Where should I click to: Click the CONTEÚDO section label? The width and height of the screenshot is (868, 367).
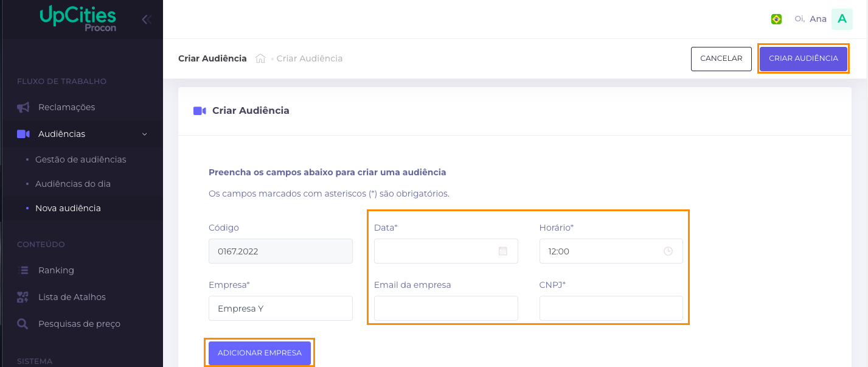pyautogui.click(x=41, y=244)
